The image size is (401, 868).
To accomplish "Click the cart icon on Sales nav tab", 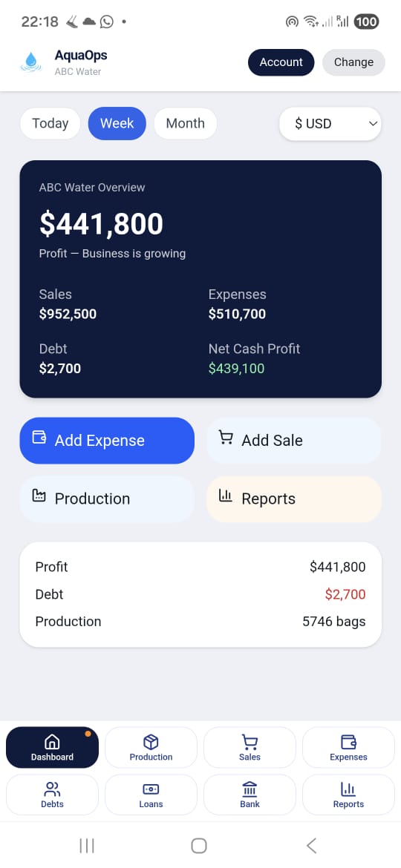I will click(250, 742).
